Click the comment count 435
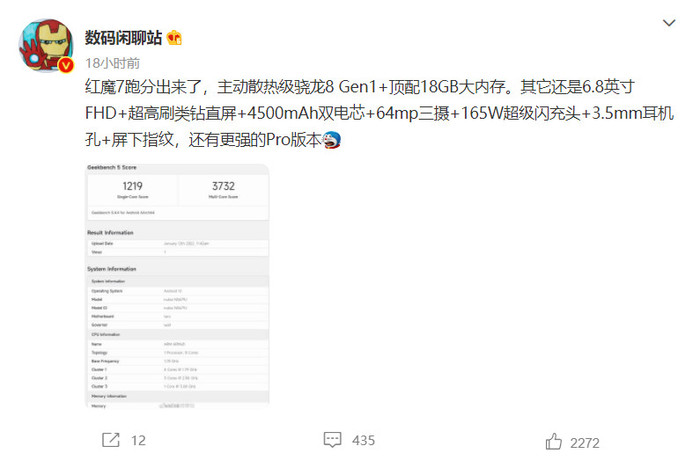This screenshot has width=700, height=461. tap(363, 441)
